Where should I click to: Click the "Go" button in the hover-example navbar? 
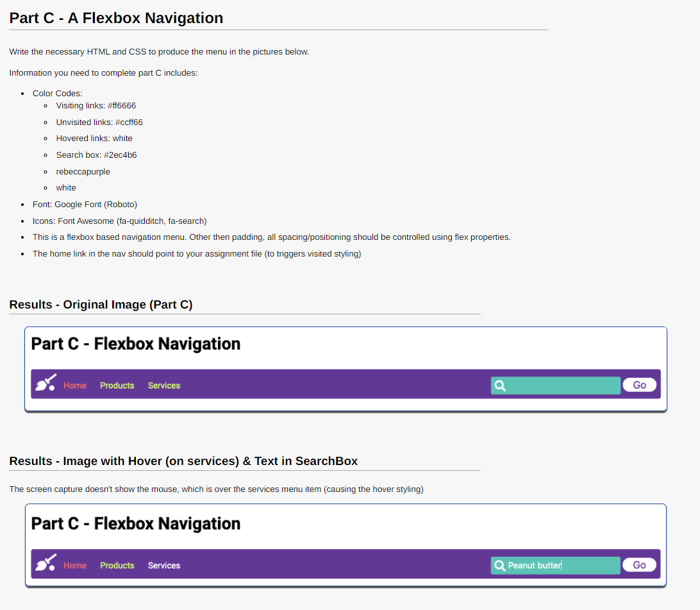coord(639,564)
